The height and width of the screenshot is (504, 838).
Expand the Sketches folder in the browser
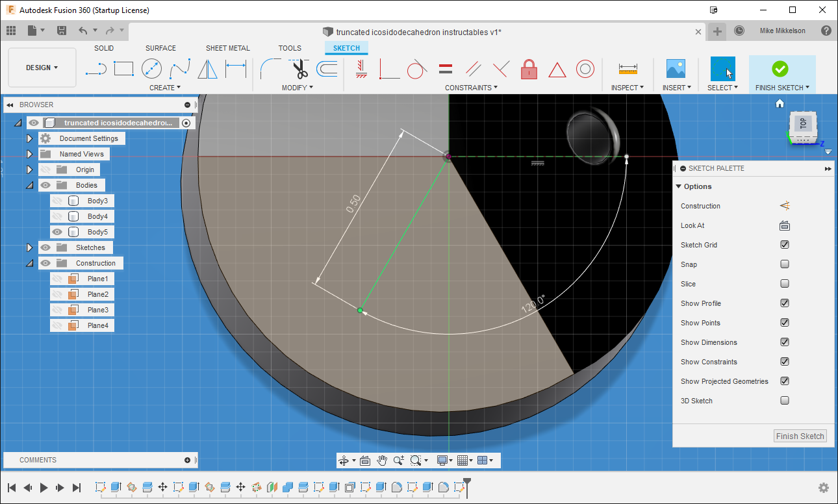29,247
